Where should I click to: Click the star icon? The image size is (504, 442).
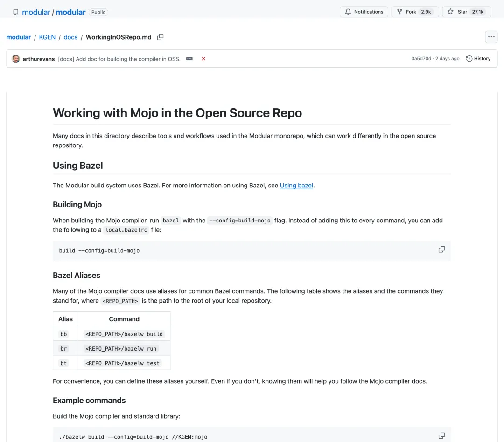pyautogui.click(x=450, y=12)
